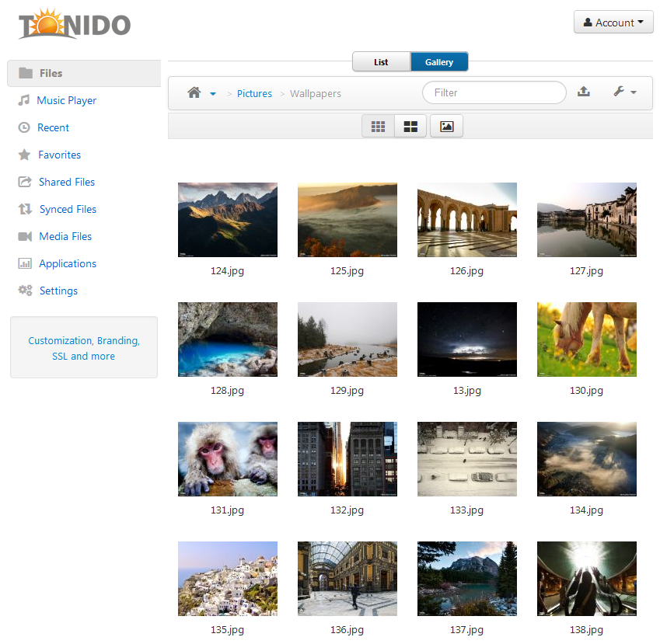Image resolution: width=660 pixels, height=644 pixels.
Task: Click the Wallpapers breadcrumb text
Action: pyautogui.click(x=316, y=93)
